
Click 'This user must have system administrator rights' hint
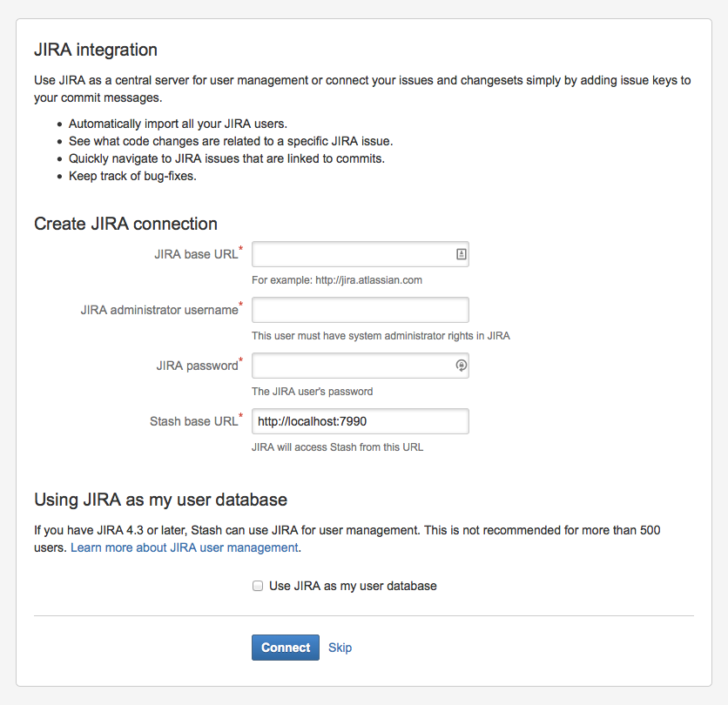tap(381, 336)
